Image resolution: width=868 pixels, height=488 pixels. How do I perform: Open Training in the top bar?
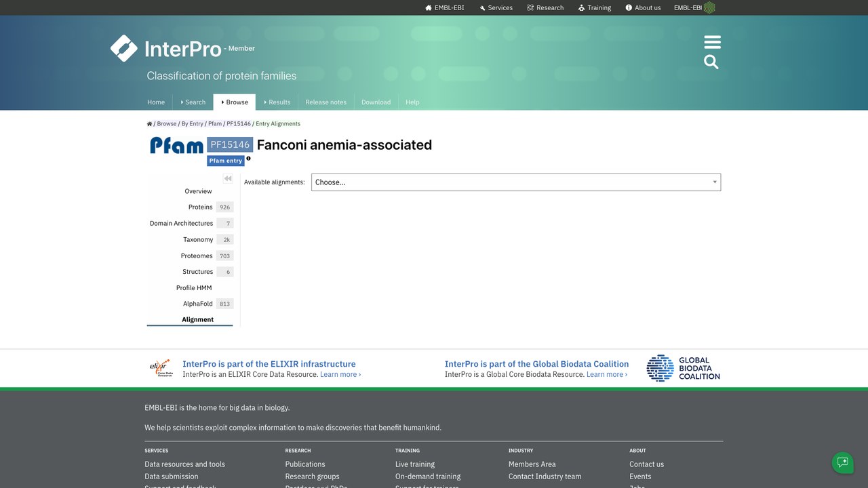click(594, 7)
